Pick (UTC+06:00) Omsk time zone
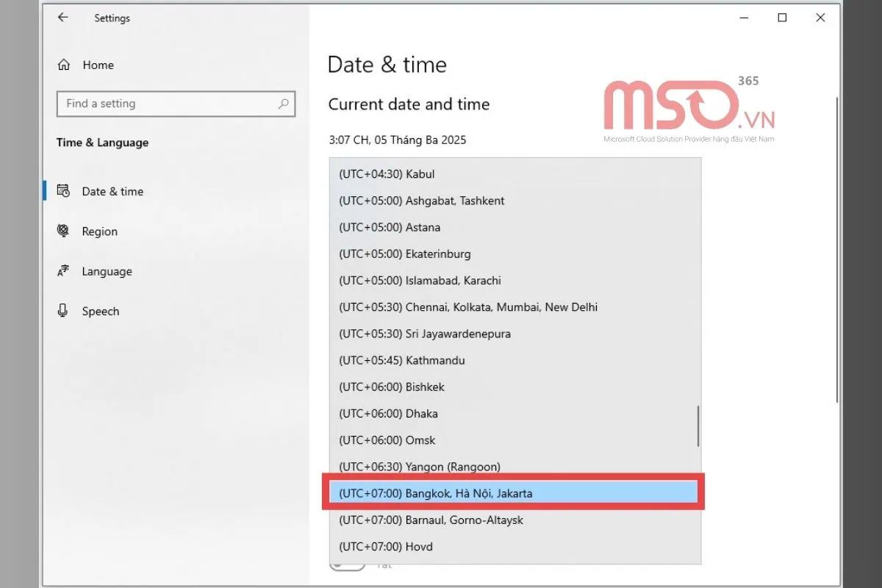Screen dimensions: 882x588 388,440
